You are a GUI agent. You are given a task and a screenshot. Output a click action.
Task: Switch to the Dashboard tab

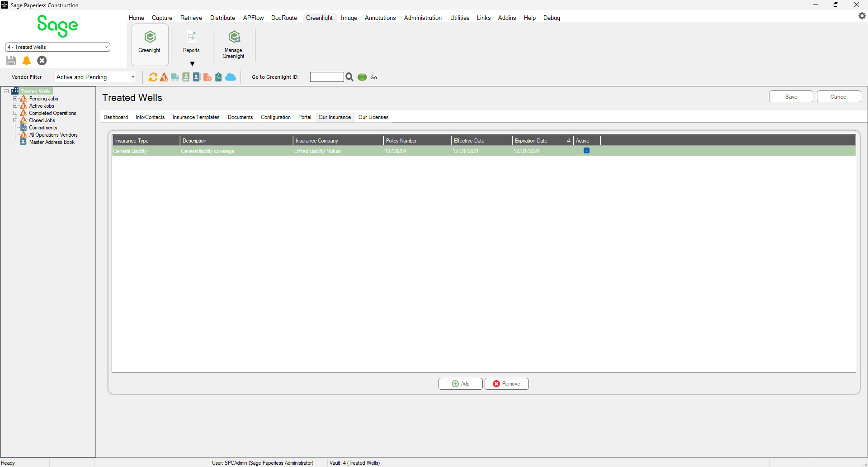(x=116, y=117)
